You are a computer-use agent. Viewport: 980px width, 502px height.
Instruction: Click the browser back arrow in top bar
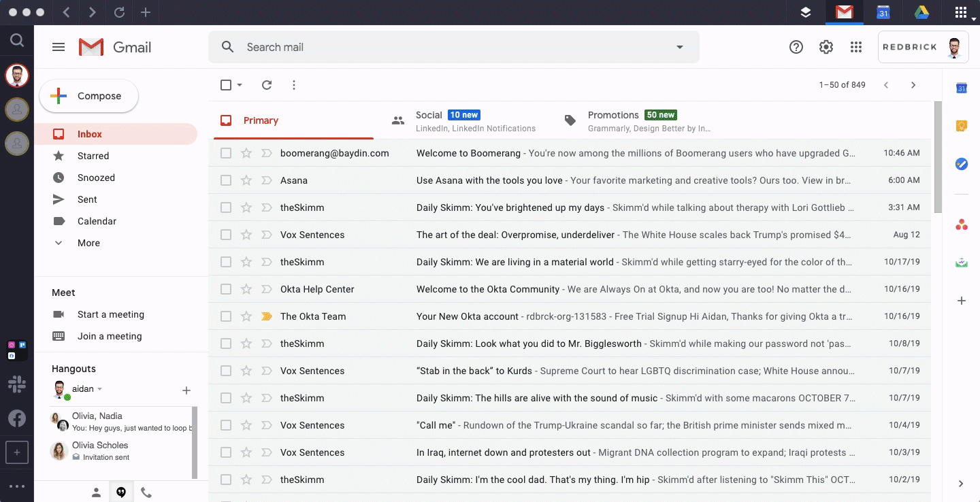pyautogui.click(x=66, y=12)
